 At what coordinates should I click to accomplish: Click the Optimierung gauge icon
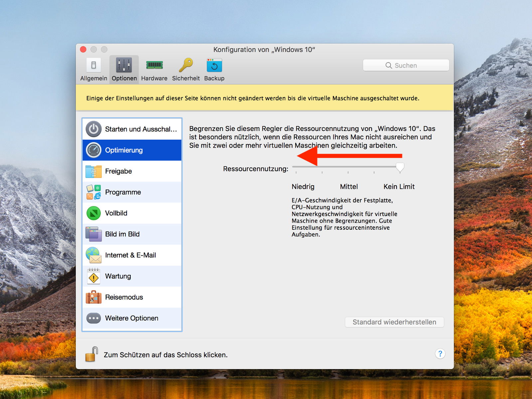click(94, 150)
